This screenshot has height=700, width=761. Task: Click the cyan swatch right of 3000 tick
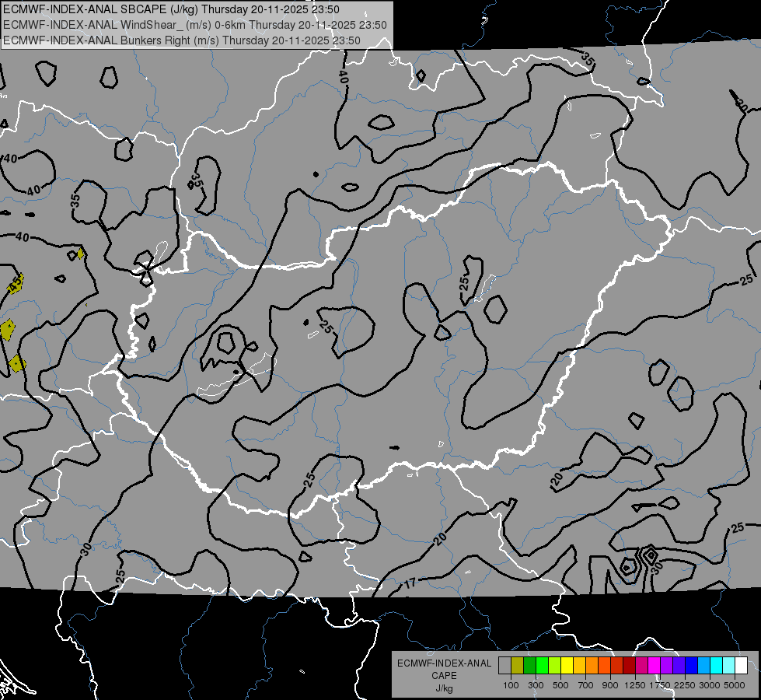pyautogui.click(x=717, y=666)
